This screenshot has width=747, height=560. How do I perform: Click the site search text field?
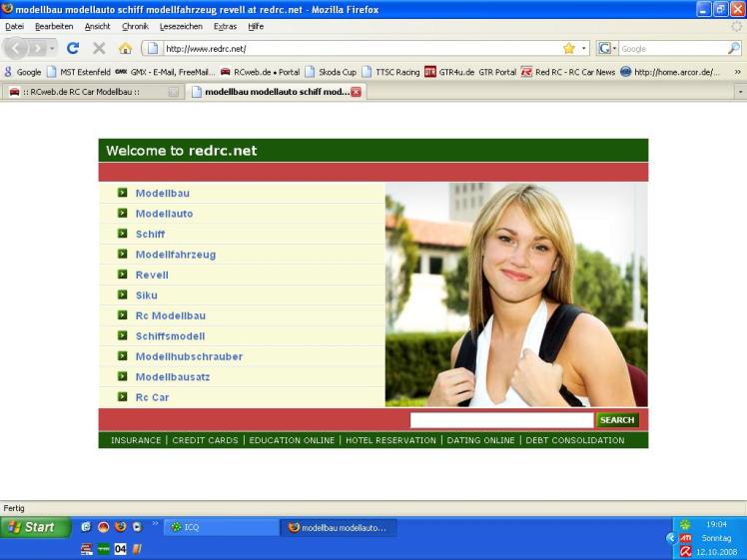pos(501,420)
